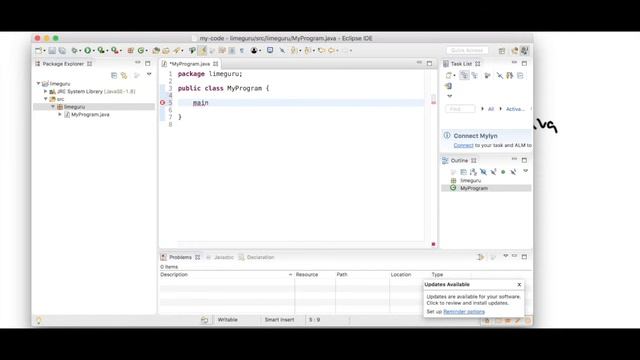Click the New file toolbar icon
Screen dimensions: 640x360
[x=38, y=51]
